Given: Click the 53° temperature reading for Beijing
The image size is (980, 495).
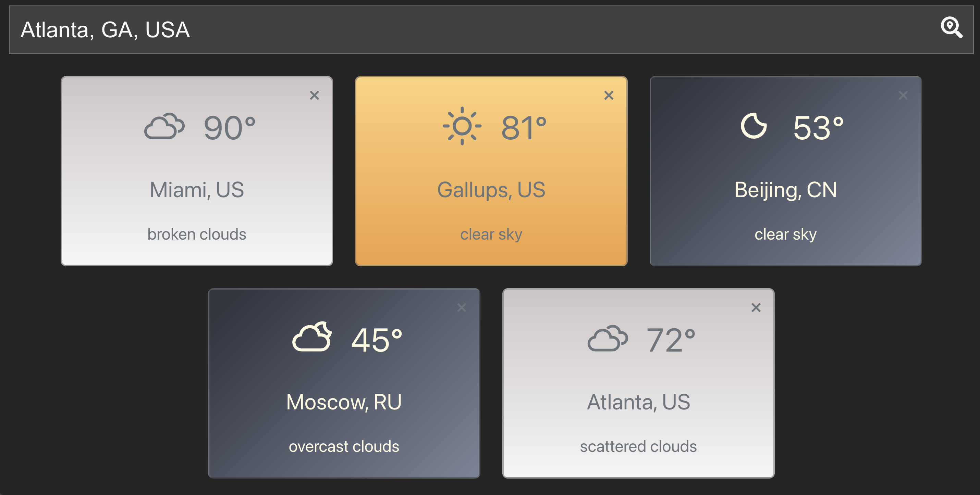Looking at the screenshot, I should tap(818, 127).
